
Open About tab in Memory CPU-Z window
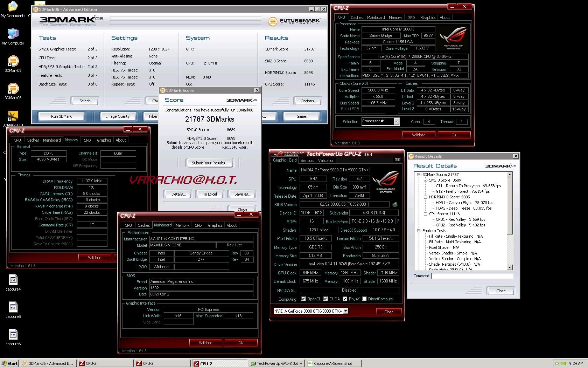[121, 140]
